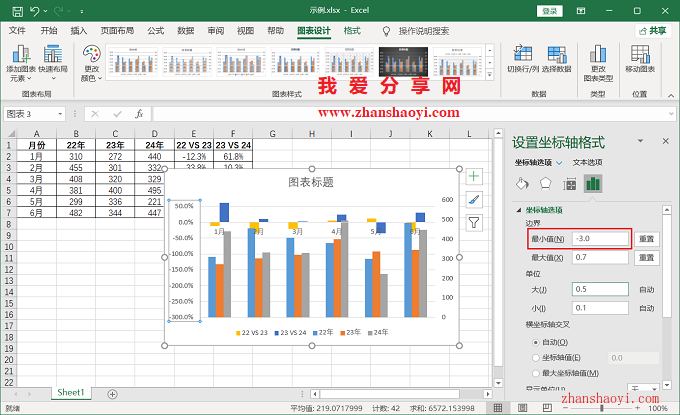Add a new sheet with plus icon
Viewport: 680px width, 415px height.
click(112, 394)
